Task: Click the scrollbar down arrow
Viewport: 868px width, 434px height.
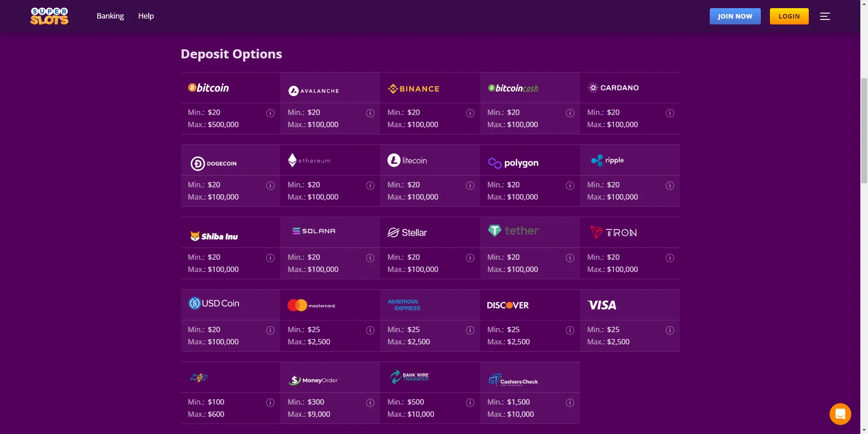Action: pos(864,430)
